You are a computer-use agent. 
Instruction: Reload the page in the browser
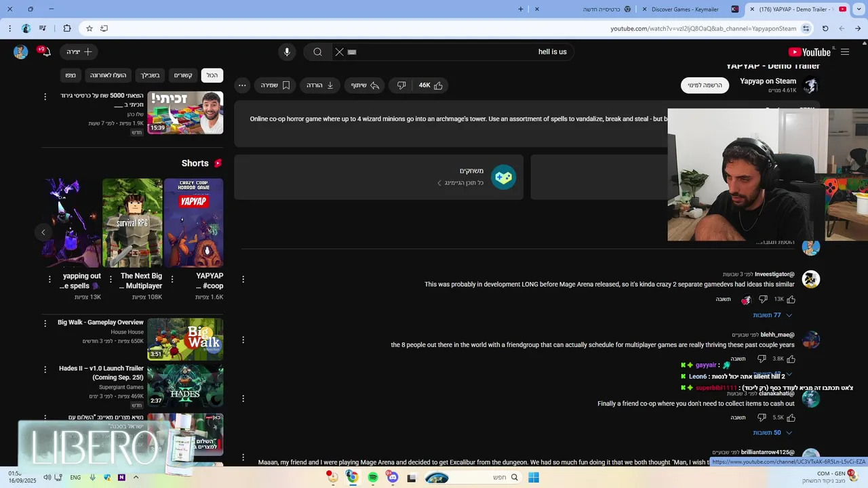click(825, 28)
